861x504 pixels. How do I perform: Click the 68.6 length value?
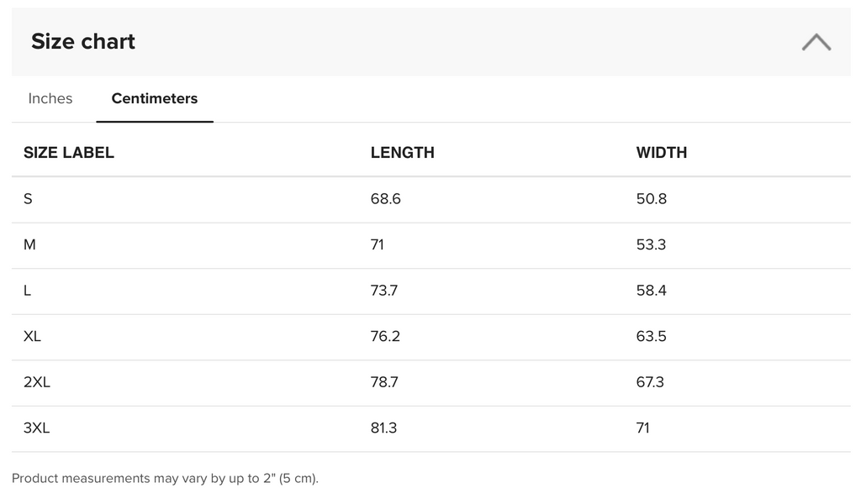(385, 199)
